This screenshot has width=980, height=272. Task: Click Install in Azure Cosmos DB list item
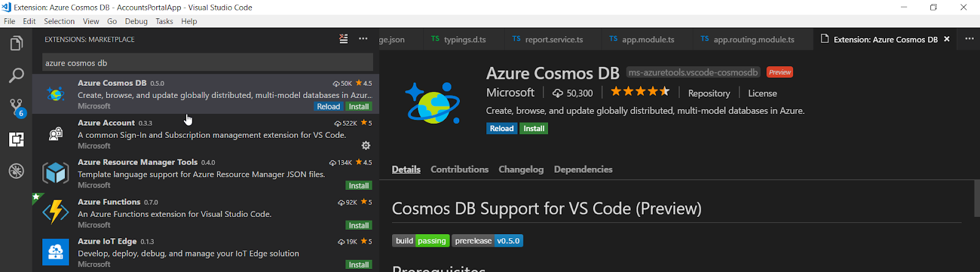[359, 107]
